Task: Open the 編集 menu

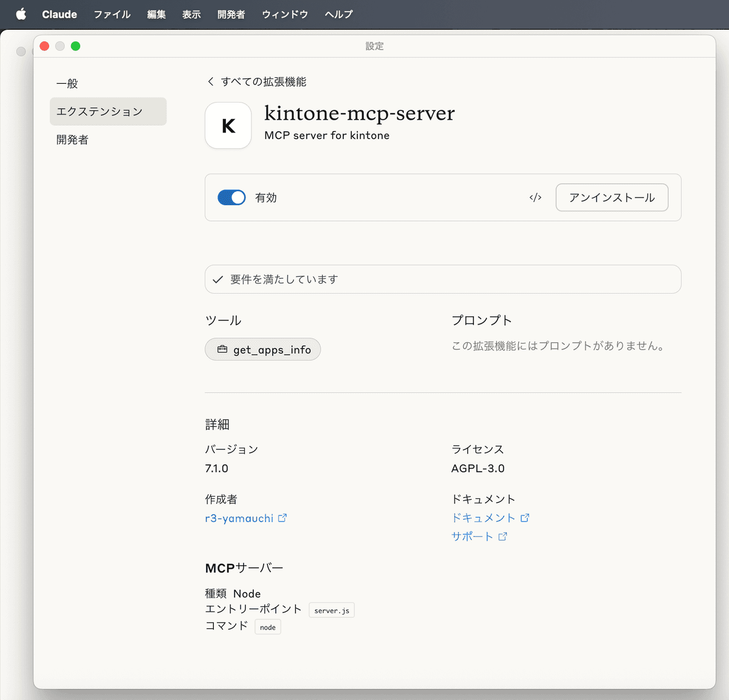Action: (156, 14)
